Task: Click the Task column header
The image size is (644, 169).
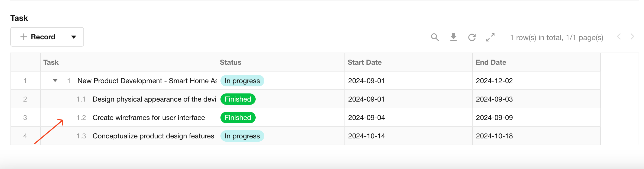Action: pos(51,62)
